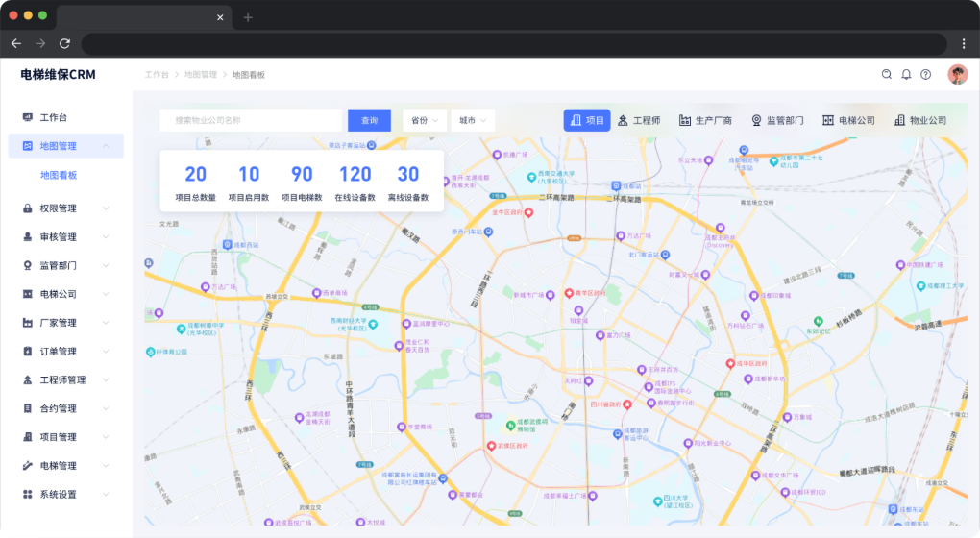Click the 订单管理 clipboard icon
The image size is (980, 538).
28,352
